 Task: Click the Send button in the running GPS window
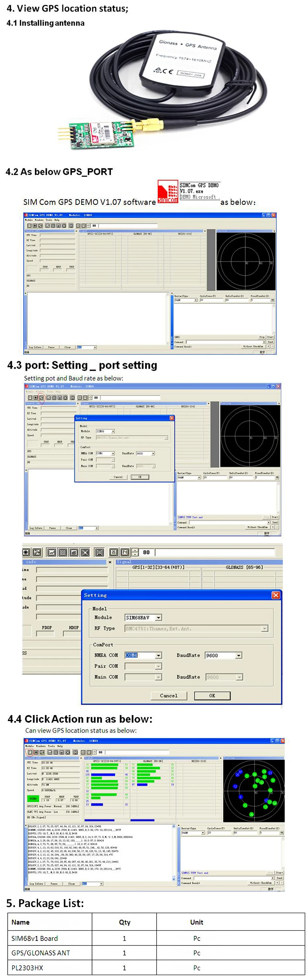(280, 878)
